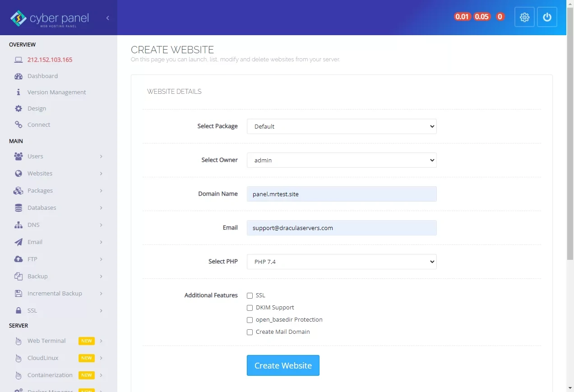574x392 pixels.
Task: Select the DNS sidebar icon
Action: coord(19,225)
